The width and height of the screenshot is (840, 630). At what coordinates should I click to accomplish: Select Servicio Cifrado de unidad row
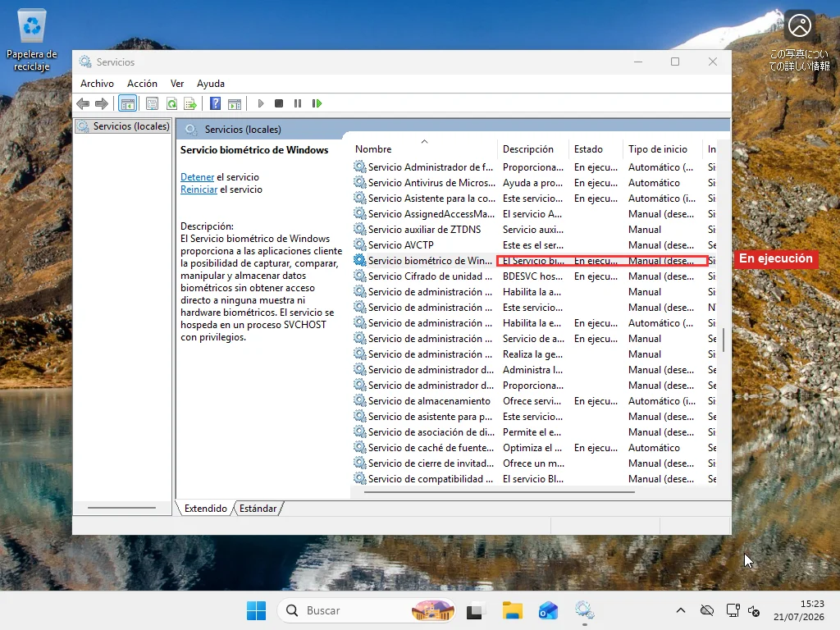pos(534,276)
